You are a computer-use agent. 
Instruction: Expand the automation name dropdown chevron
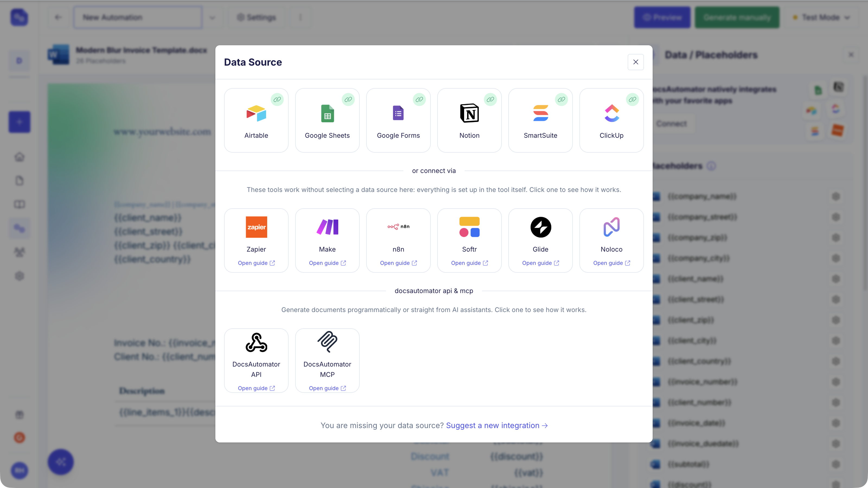click(212, 17)
